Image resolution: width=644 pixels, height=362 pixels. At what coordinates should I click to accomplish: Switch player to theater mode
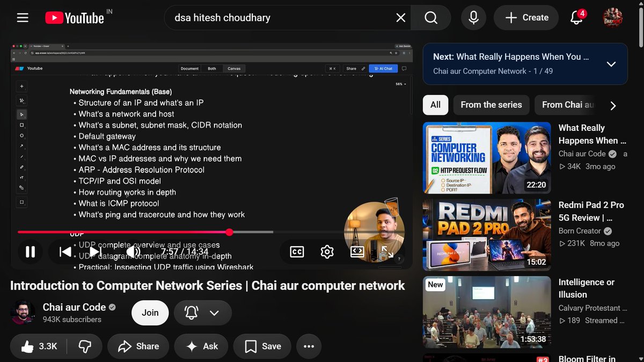coord(357,252)
